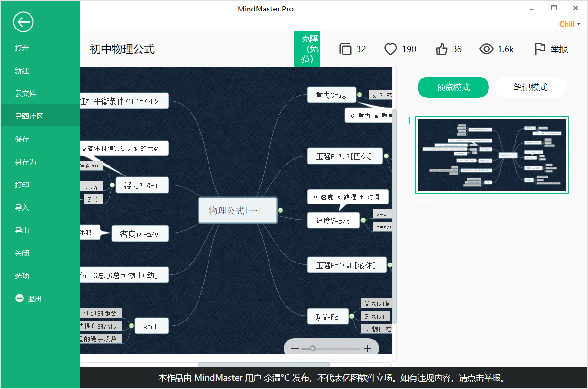The image size is (588, 389).
Task: Switch to 笔记模式 notes mode
Action: [x=530, y=88]
